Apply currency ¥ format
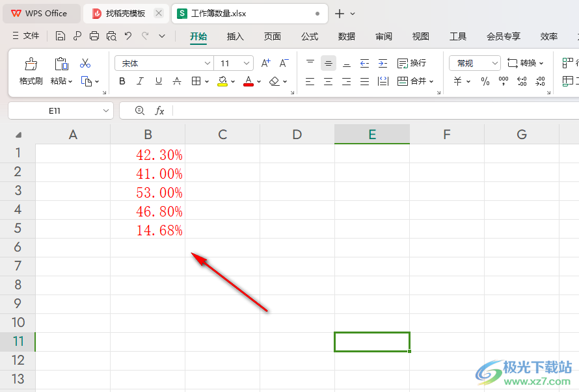Viewport: 579px width, 392px height. (458, 81)
